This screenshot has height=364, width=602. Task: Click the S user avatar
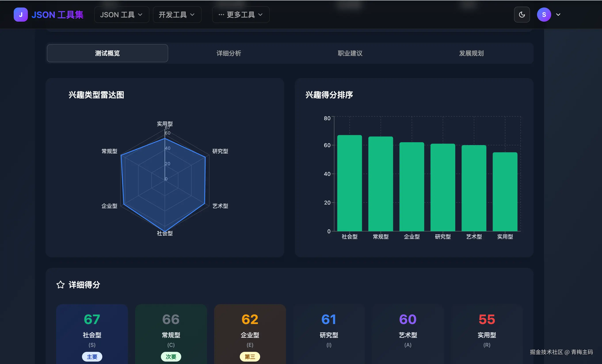coord(544,15)
